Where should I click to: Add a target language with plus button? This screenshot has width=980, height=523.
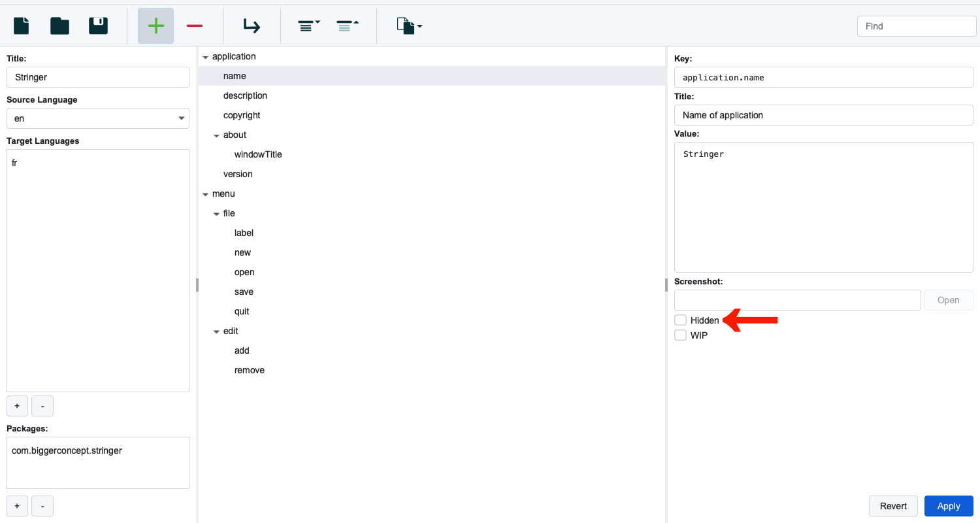coord(17,406)
